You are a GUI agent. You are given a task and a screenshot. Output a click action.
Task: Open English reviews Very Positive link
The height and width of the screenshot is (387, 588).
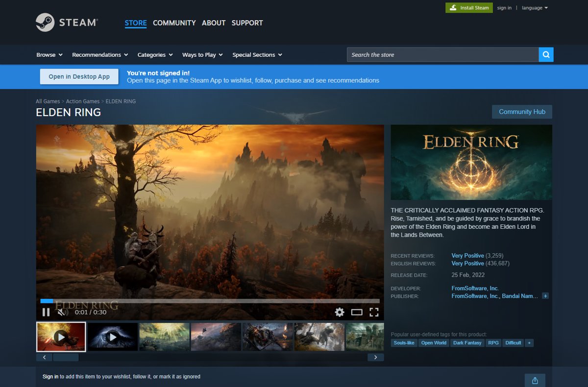(x=467, y=264)
